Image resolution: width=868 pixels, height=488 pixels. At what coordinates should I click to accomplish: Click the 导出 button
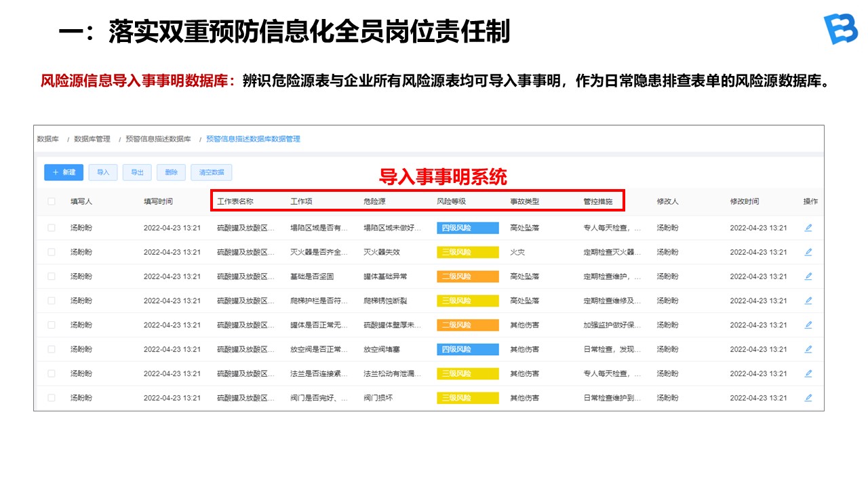click(137, 172)
